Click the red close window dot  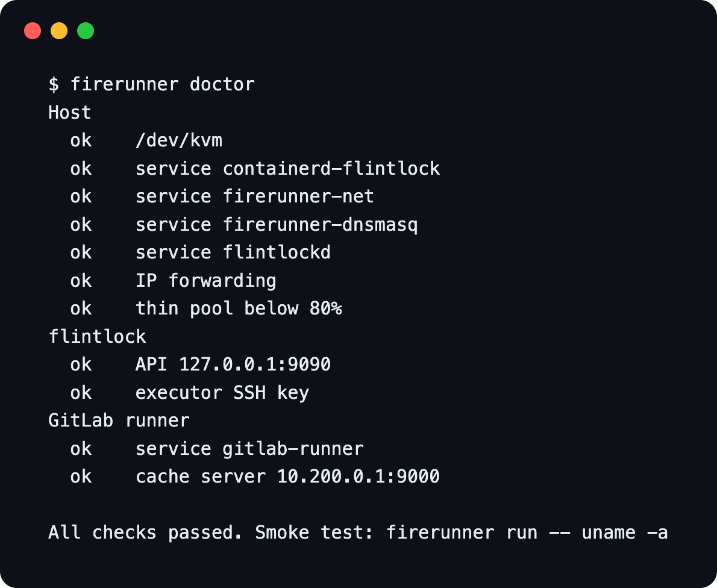click(x=33, y=31)
